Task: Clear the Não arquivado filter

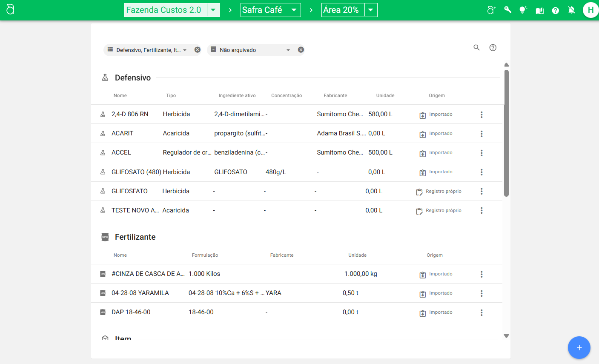Action: click(301, 50)
